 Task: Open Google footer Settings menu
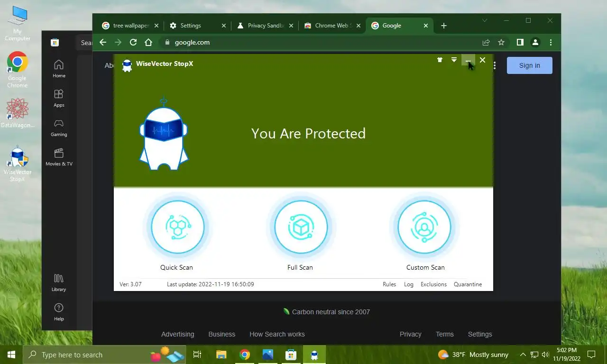[480, 334]
